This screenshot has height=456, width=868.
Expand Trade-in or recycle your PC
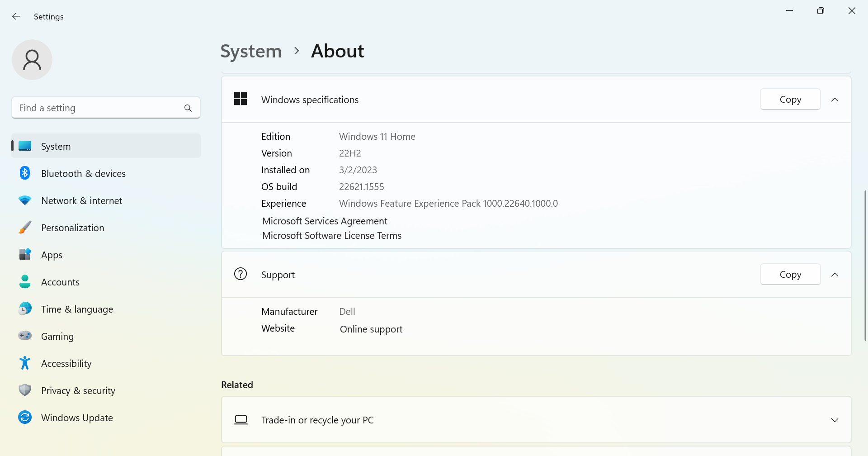point(536,420)
